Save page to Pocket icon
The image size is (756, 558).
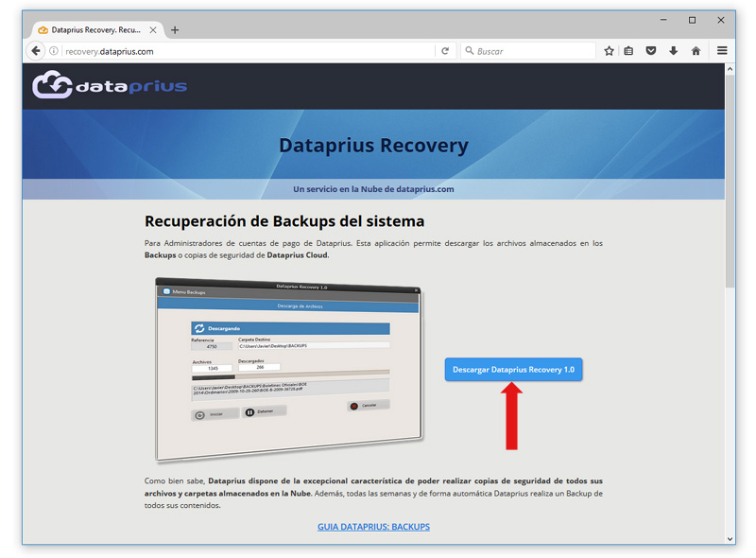point(651,51)
